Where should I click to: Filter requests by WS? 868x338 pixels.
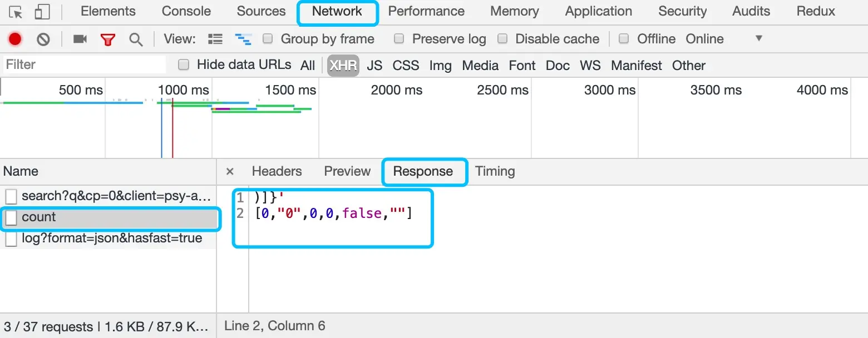590,66
